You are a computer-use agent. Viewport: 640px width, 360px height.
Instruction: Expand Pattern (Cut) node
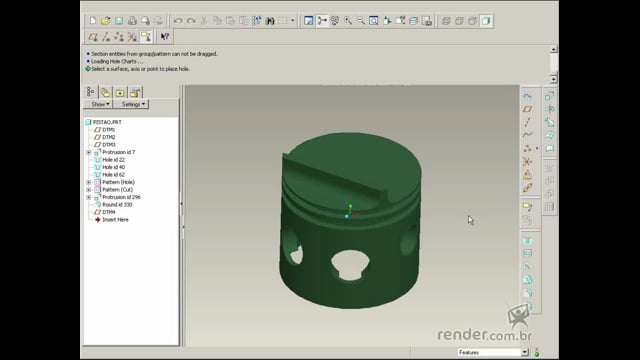[x=89, y=190]
